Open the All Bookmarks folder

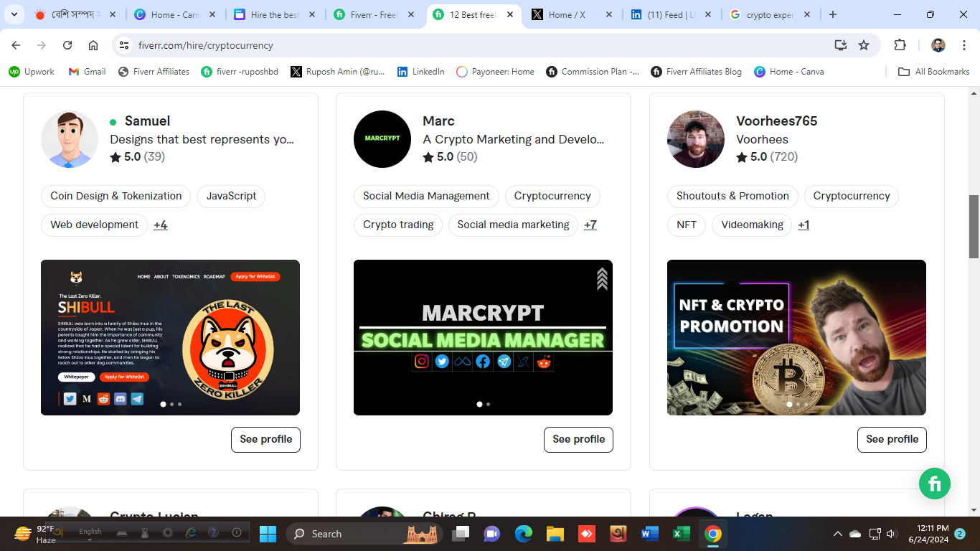(x=934, y=72)
